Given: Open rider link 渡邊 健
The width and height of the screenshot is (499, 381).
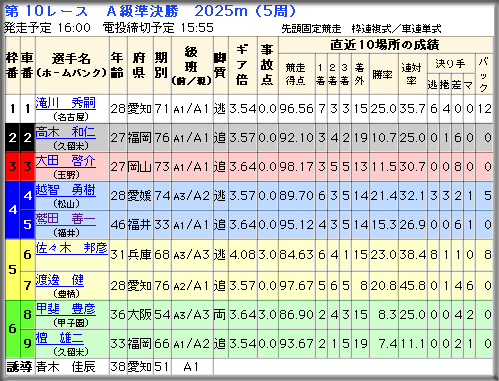Looking at the screenshot, I should (x=60, y=280).
